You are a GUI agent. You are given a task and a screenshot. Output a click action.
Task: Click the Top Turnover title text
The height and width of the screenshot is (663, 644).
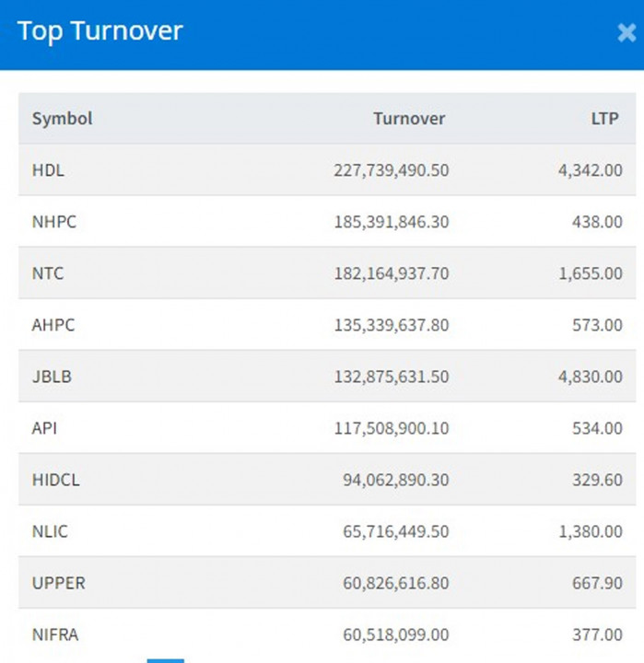[100, 30]
